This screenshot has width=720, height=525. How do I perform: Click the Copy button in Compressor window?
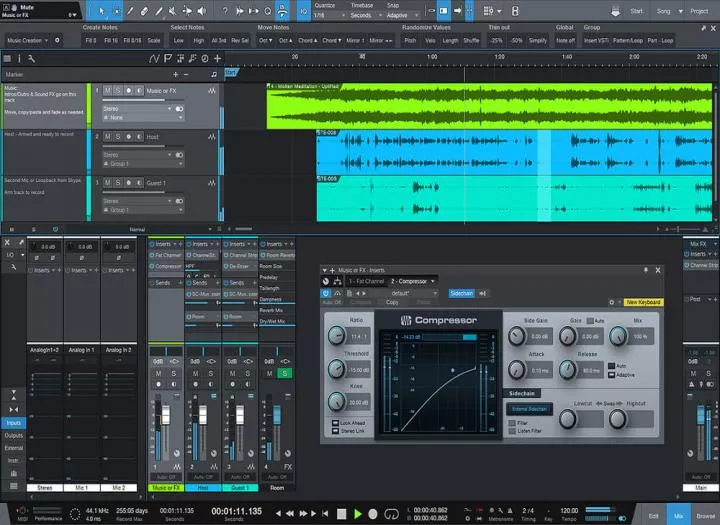click(x=392, y=302)
